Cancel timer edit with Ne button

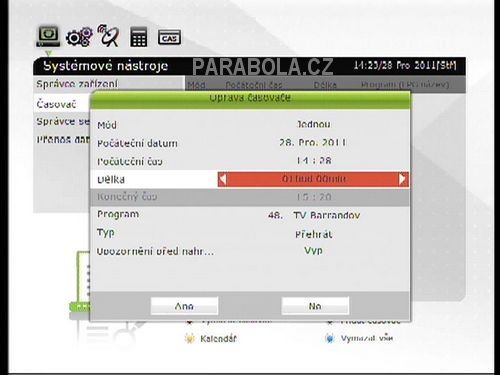tap(315, 306)
